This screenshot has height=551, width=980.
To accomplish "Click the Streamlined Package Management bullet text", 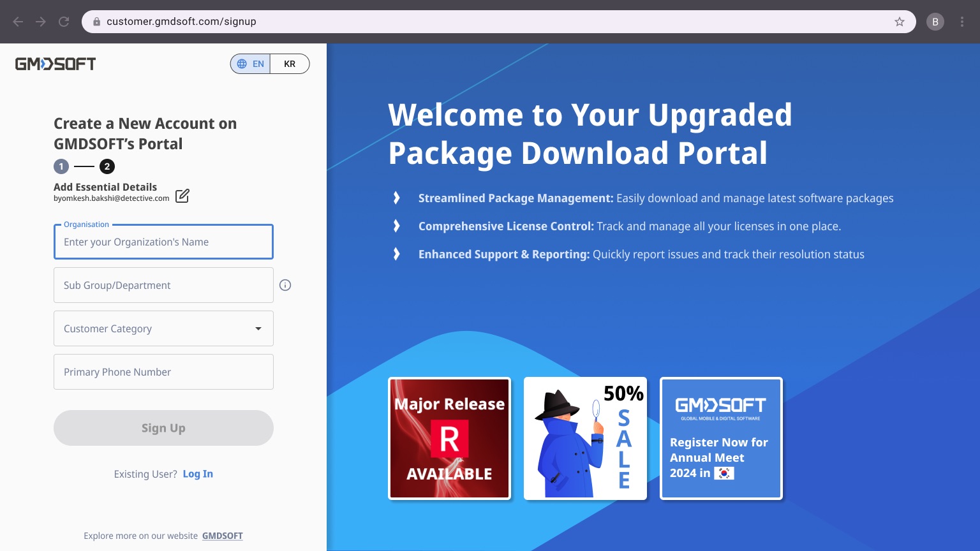I will pyautogui.click(x=656, y=198).
